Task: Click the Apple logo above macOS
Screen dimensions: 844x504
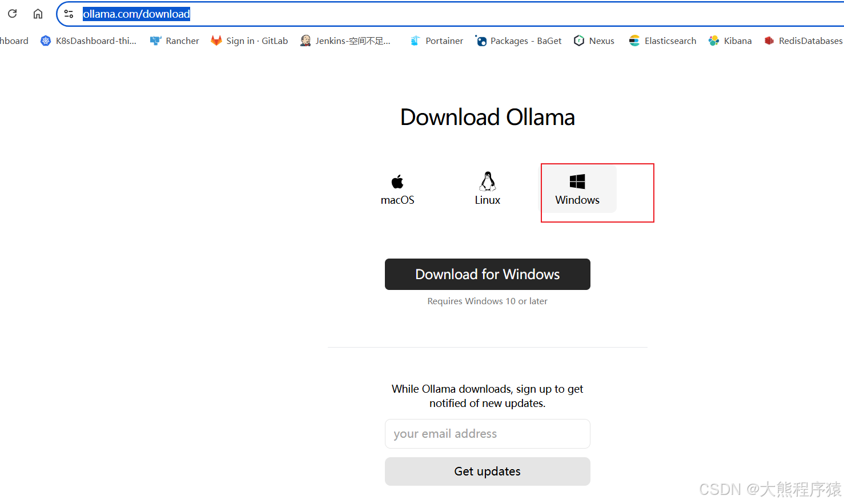Action: point(397,180)
